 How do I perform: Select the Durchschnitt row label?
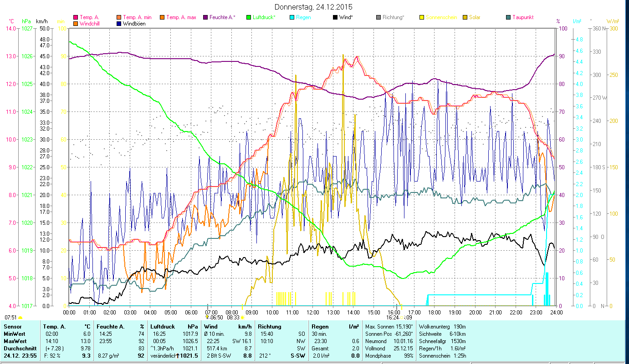pyautogui.click(x=19, y=349)
